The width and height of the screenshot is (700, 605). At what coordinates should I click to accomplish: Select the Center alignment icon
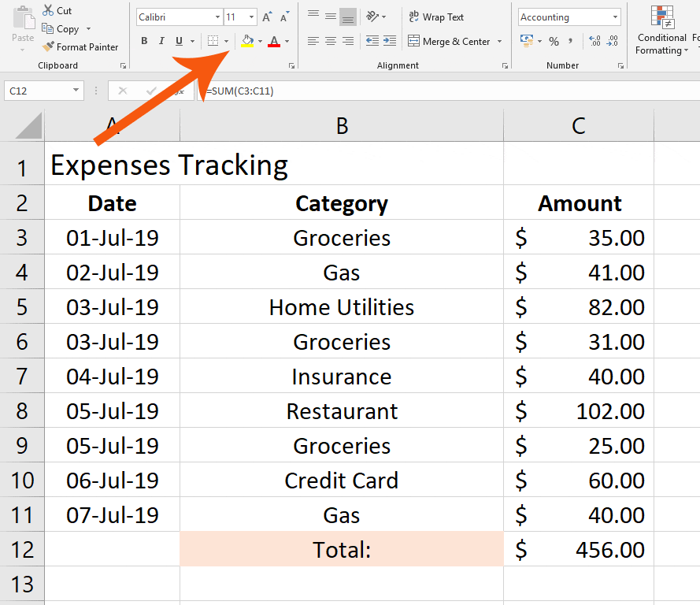[329, 41]
